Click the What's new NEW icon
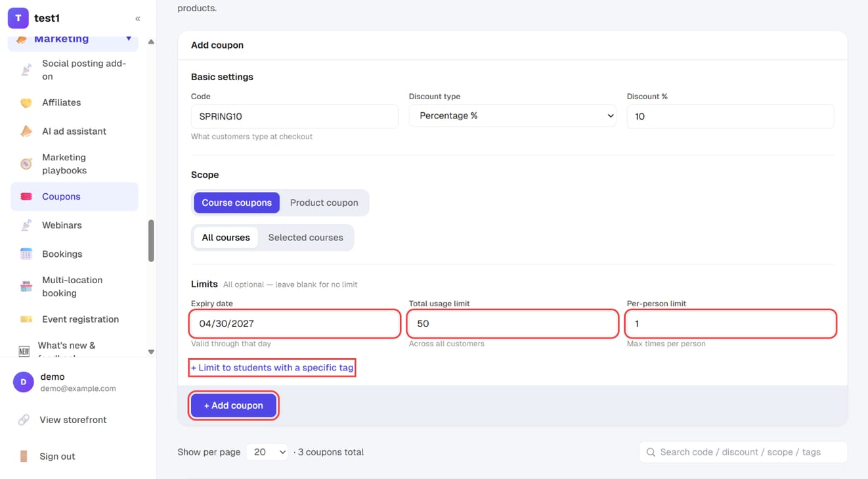 tap(24, 351)
